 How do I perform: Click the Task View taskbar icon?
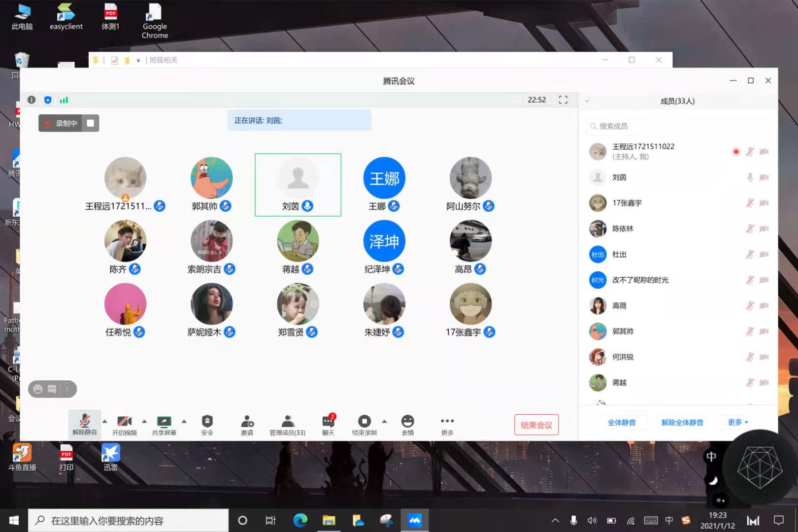pyautogui.click(x=270, y=521)
